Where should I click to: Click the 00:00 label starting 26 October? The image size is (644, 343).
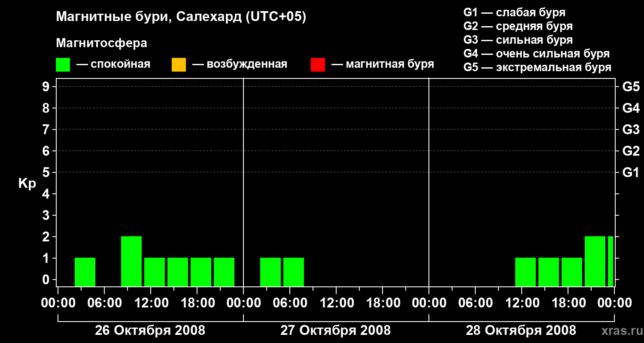click(x=58, y=303)
